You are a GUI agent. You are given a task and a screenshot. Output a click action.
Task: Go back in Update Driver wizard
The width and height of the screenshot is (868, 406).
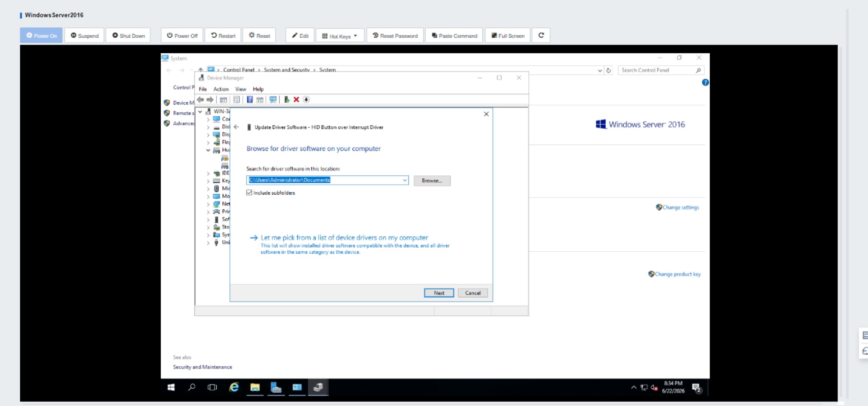point(236,127)
